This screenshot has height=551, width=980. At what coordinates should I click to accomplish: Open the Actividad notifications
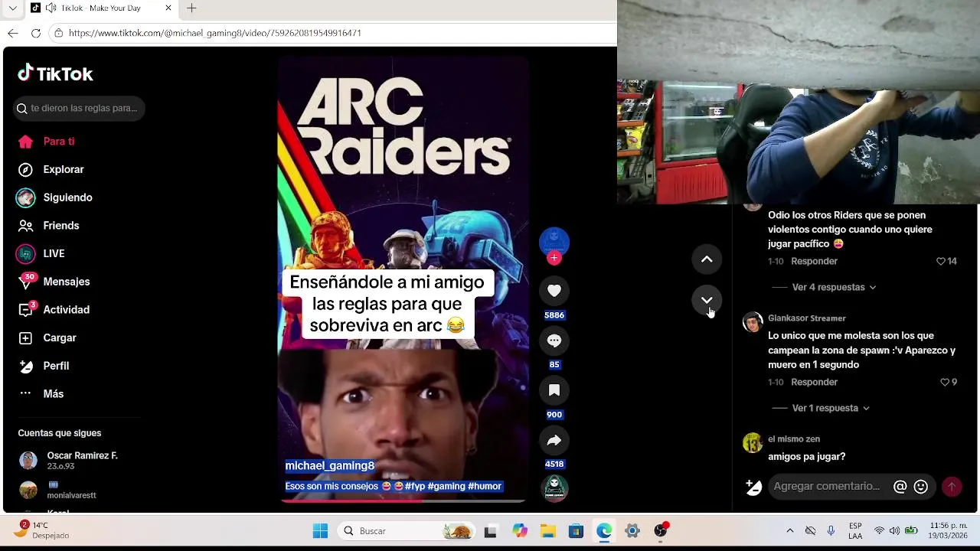pos(54,310)
